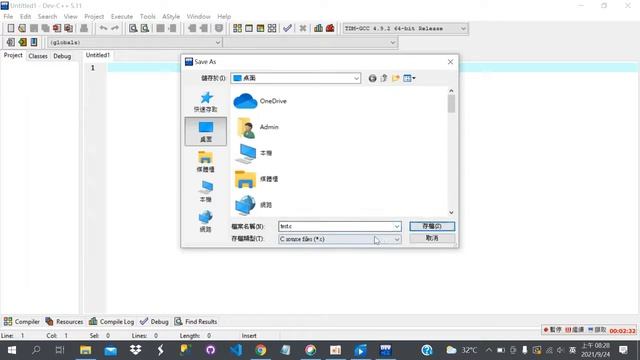Switch to the Classes tab
This screenshot has height=360, width=640.
point(38,56)
